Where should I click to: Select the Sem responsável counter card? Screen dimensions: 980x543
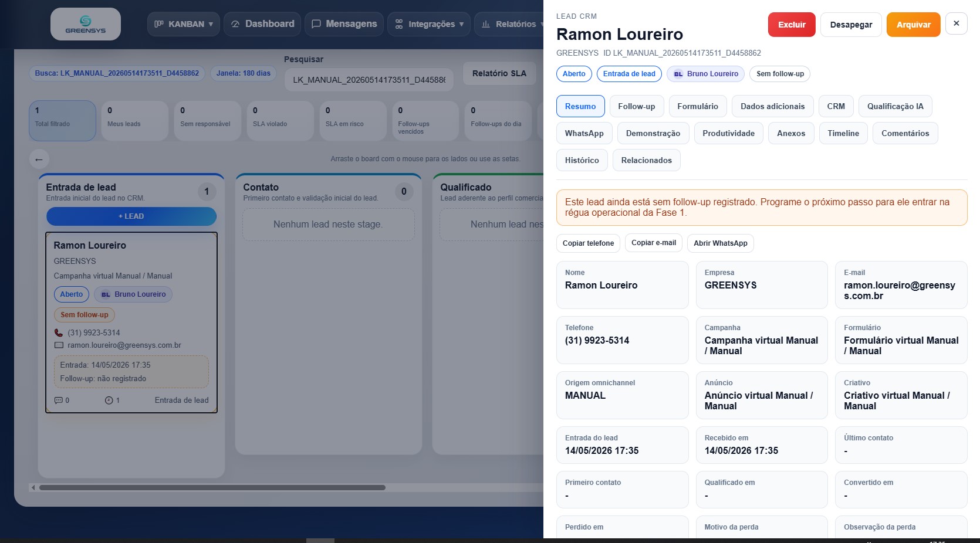(208, 121)
